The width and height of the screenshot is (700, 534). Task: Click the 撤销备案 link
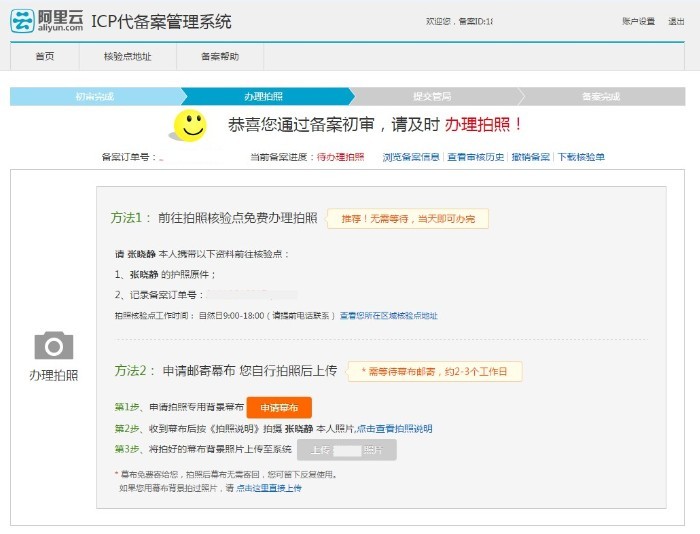(530, 157)
